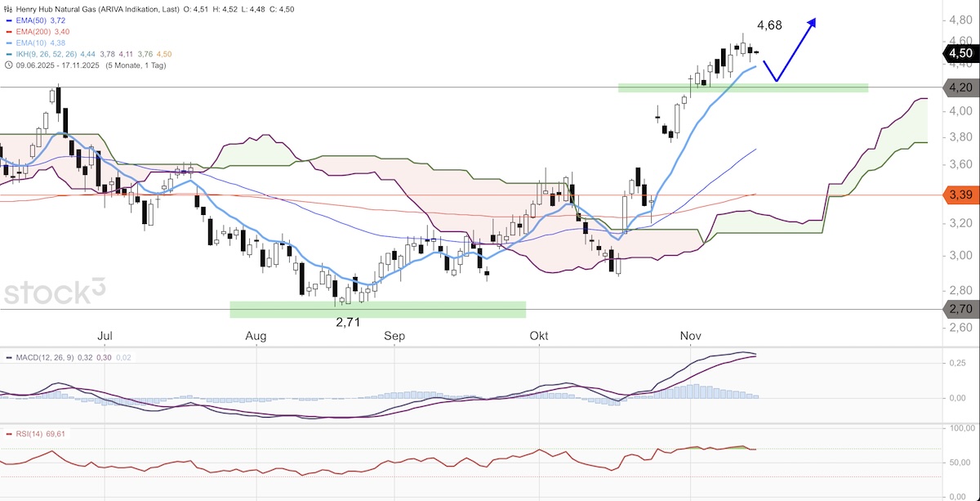Open the date range 09.06.2025 - 17.11.2025 selector

[x=56, y=65]
